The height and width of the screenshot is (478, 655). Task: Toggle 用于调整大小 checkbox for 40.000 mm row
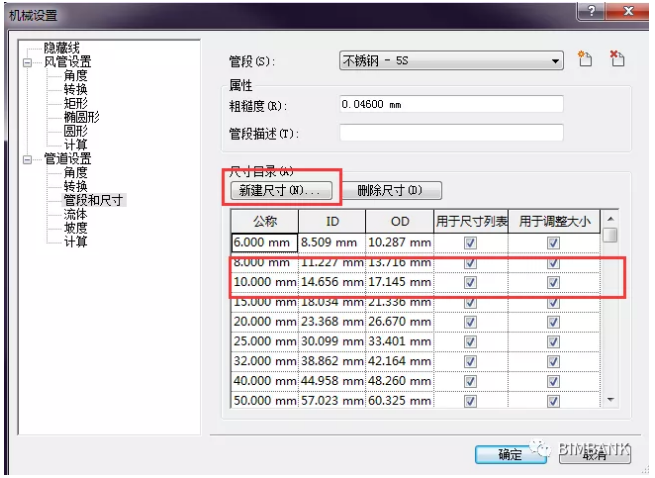click(x=553, y=381)
